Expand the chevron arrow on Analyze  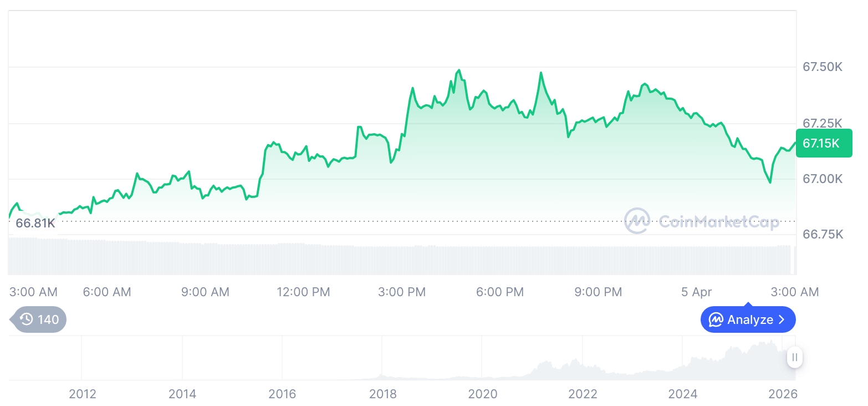click(782, 319)
